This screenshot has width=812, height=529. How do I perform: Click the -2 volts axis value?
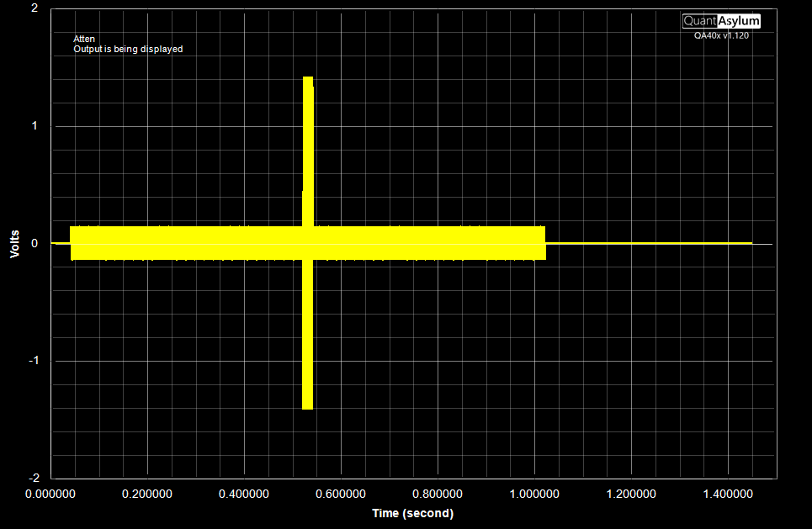tap(33, 477)
